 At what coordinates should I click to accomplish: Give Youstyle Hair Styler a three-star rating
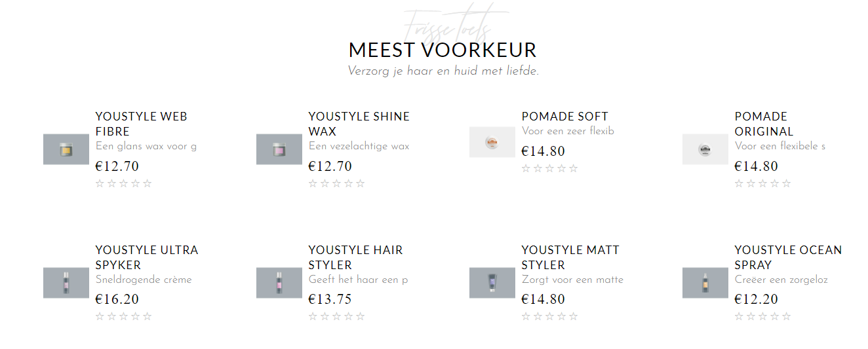coord(337,317)
